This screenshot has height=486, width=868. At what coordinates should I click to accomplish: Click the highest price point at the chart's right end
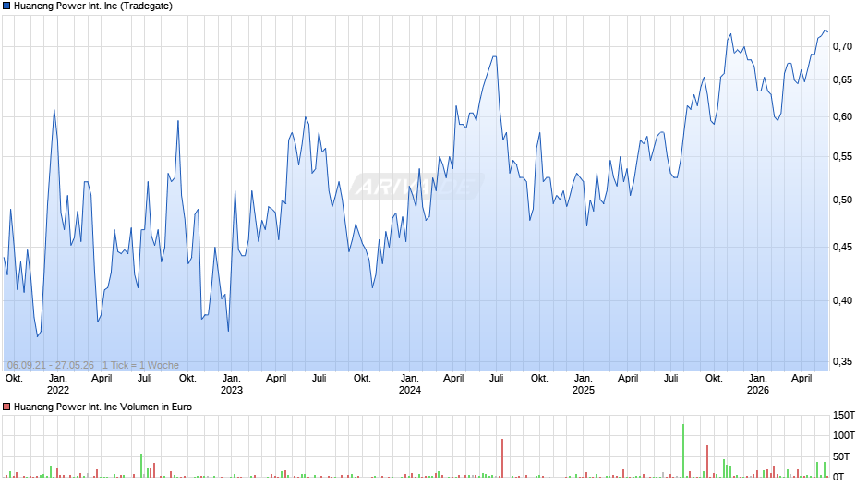825,30
